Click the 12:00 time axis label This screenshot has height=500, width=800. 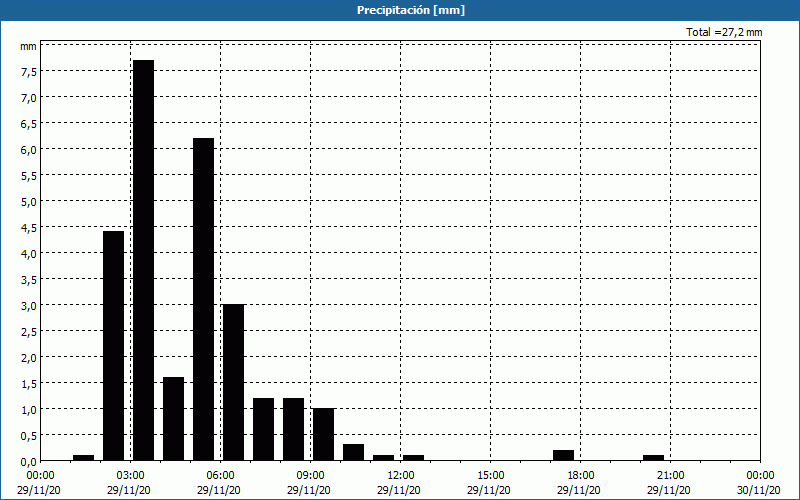pos(401,476)
